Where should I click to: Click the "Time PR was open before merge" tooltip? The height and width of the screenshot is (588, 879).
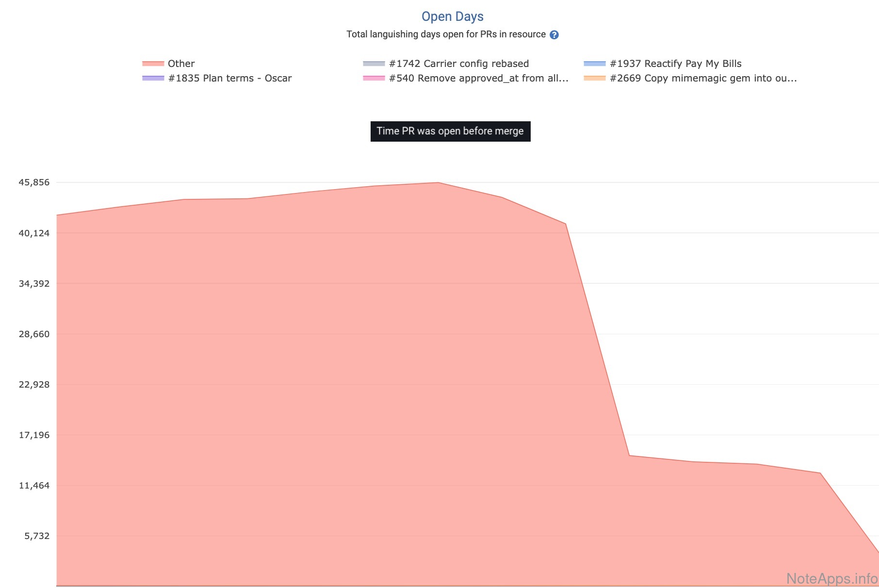[450, 131]
